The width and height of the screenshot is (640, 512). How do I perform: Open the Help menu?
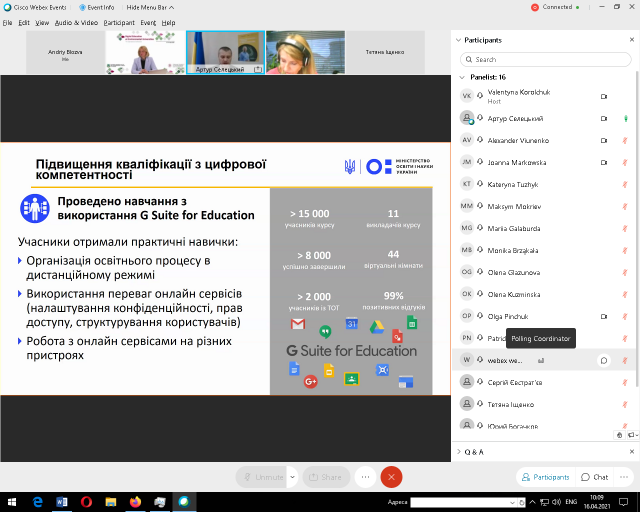click(168, 22)
